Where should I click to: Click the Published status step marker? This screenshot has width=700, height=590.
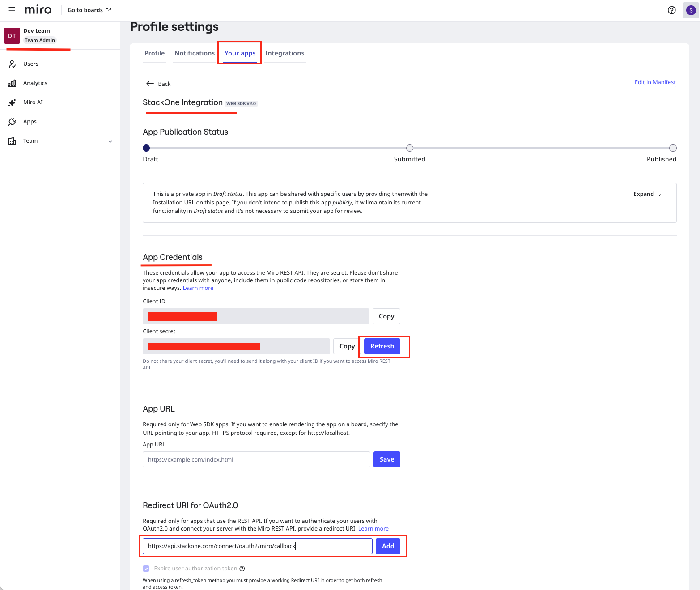coord(673,148)
